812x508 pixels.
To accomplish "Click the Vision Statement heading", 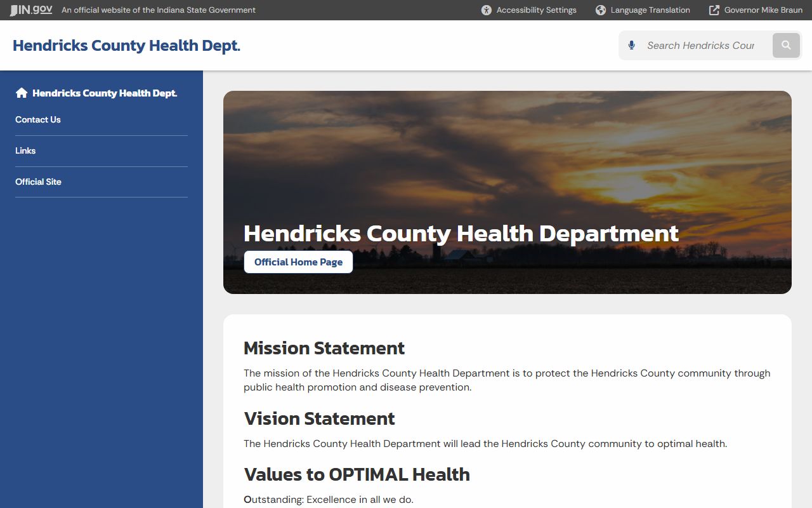I will (x=319, y=418).
